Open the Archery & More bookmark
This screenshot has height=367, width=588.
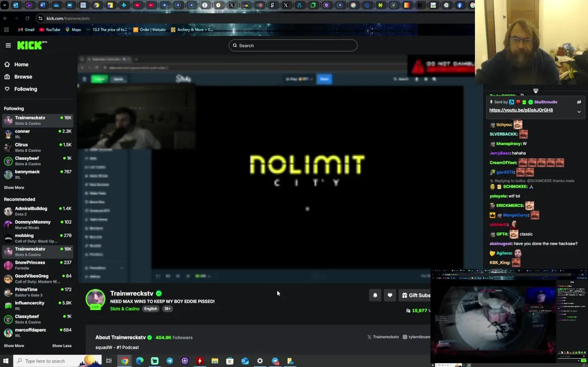click(192, 30)
